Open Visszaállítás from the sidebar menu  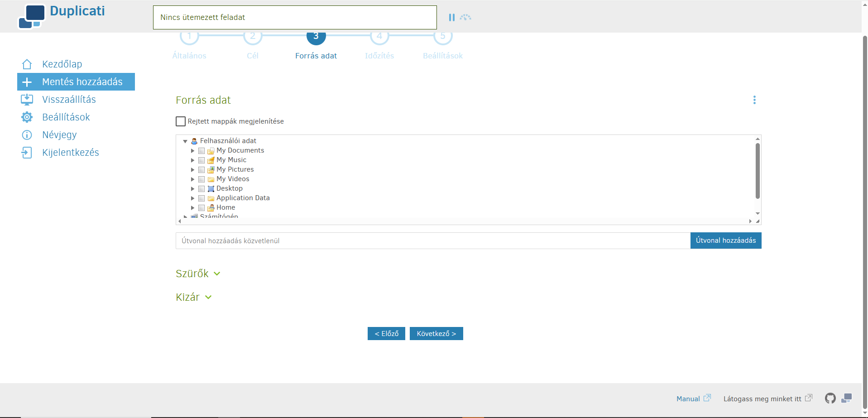[69, 100]
